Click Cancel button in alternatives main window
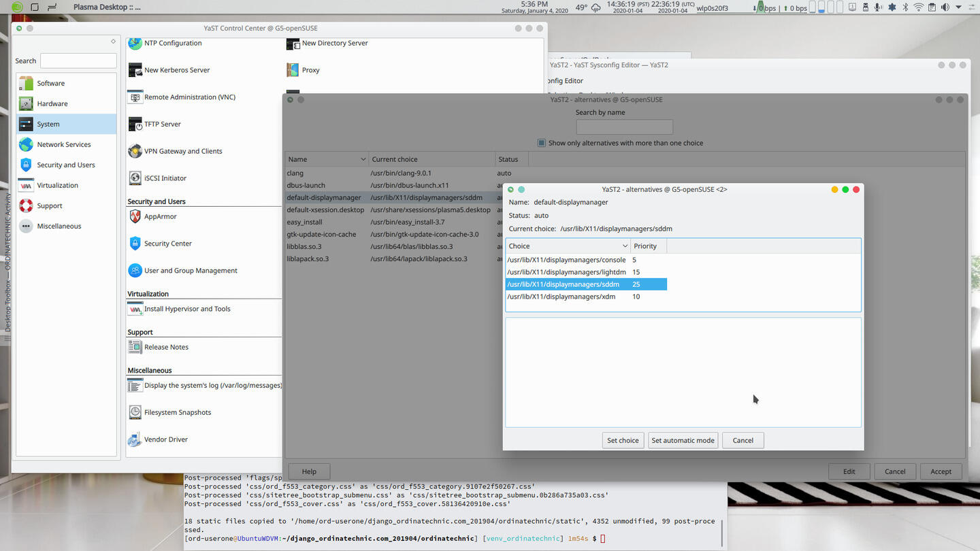 click(x=895, y=471)
